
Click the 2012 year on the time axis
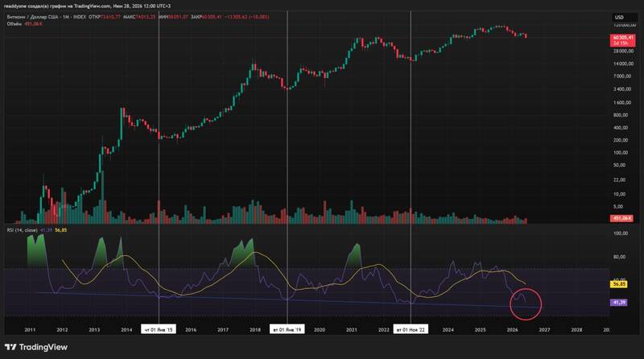coord(62,330)
